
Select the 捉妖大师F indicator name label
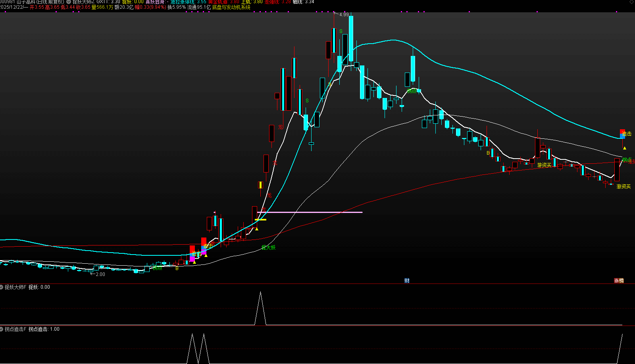click(x=15, y=287)
